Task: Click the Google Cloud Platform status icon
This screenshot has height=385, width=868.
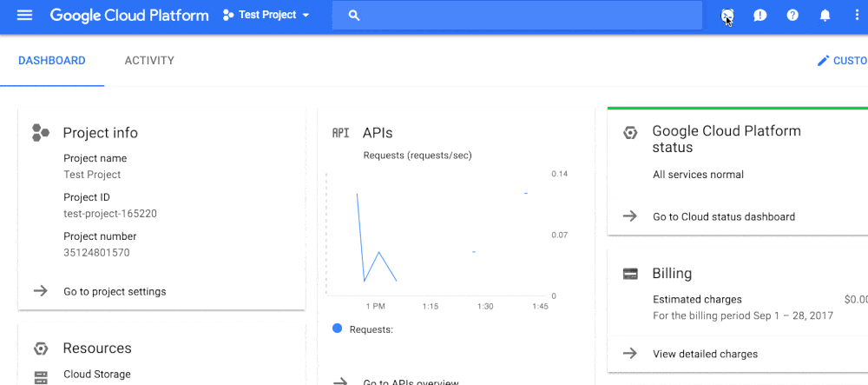Action: pyautogui.click(x=630, y=133)
